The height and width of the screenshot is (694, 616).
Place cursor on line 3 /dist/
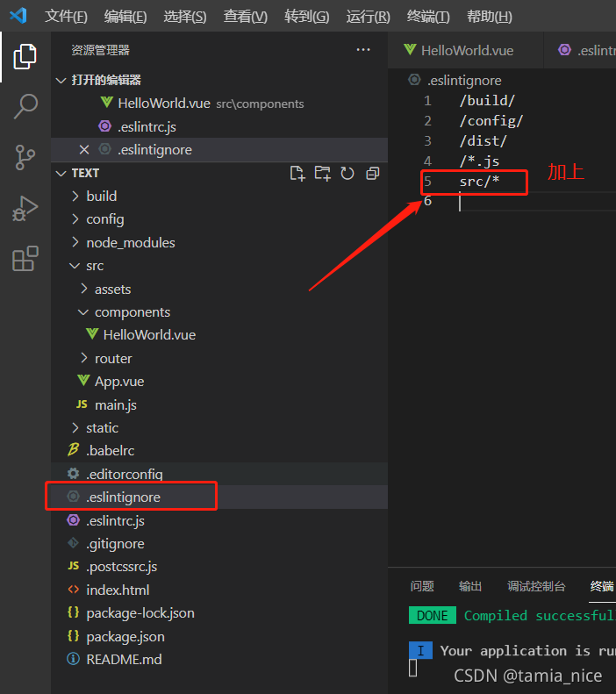[x=483, y=140]
